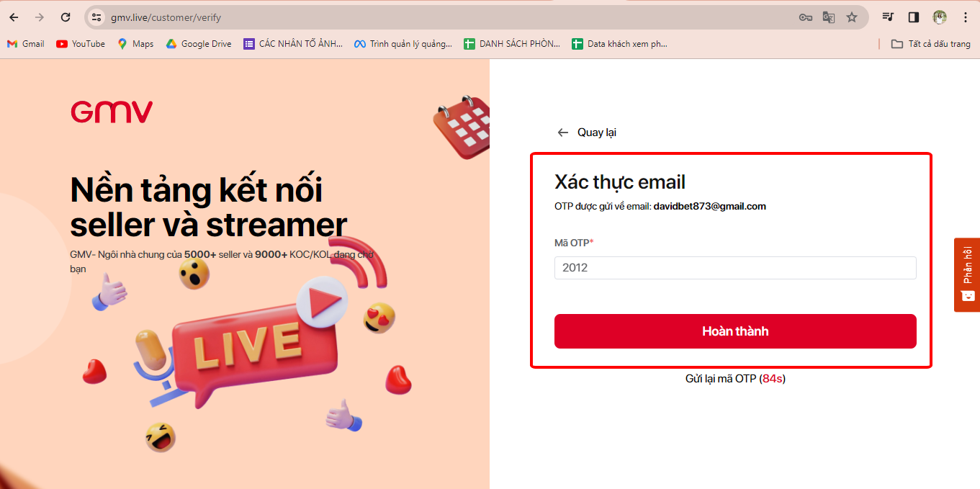Toggle the browser side panel icon
Image resolution: width=980 pixels, height=489 pixels.
pyautogui.click(x=914, y=17)
